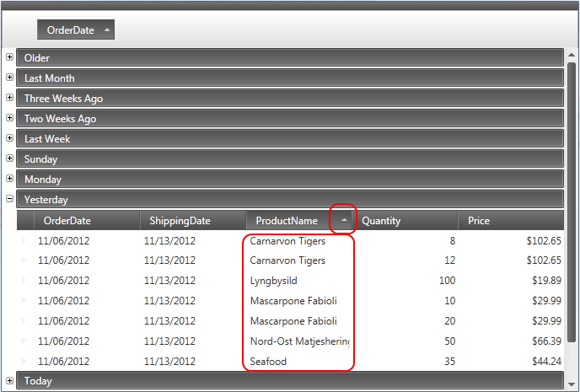The width and height of the screenshot is (580, 392).
Task: Click the row indicator for Nord-Ost Matjeshering
Action: pyautogui.click(x=24, y=341)
